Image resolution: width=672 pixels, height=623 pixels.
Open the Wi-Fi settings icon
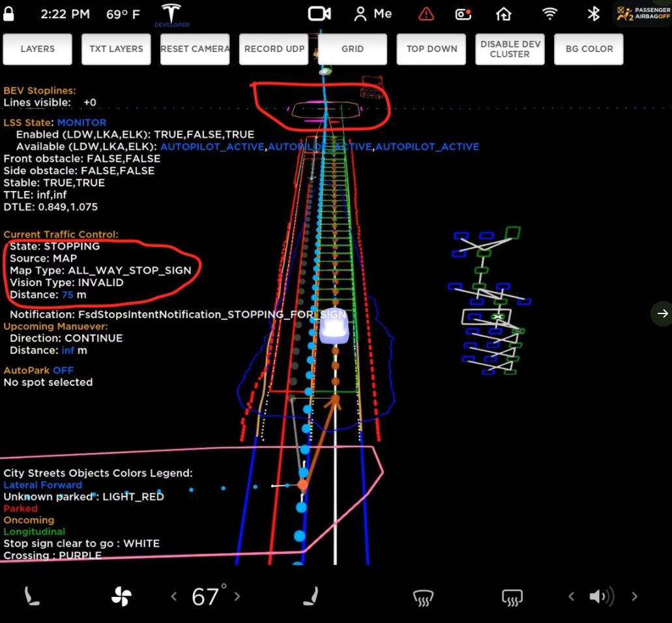[550, 14]
